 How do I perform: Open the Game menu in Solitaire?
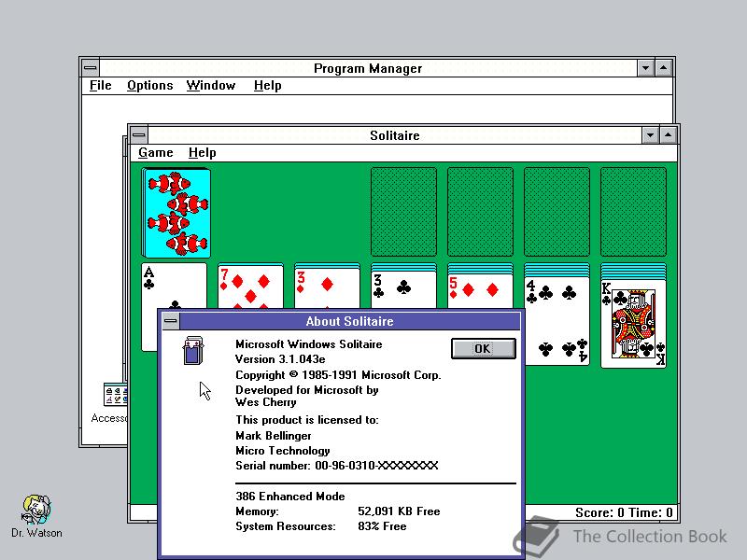(155, 153)
